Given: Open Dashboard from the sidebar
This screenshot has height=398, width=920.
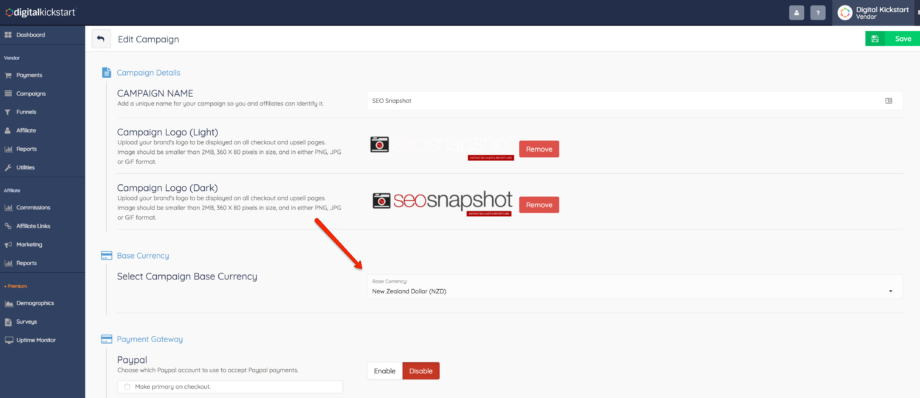Looking at the screenshot, I should point(31,35).
